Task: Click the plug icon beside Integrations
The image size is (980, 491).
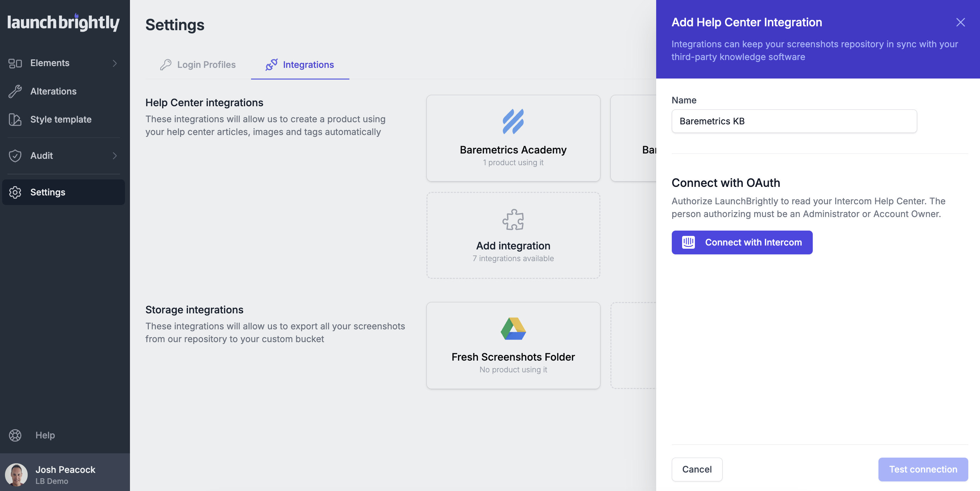Action: click(271, 65)
